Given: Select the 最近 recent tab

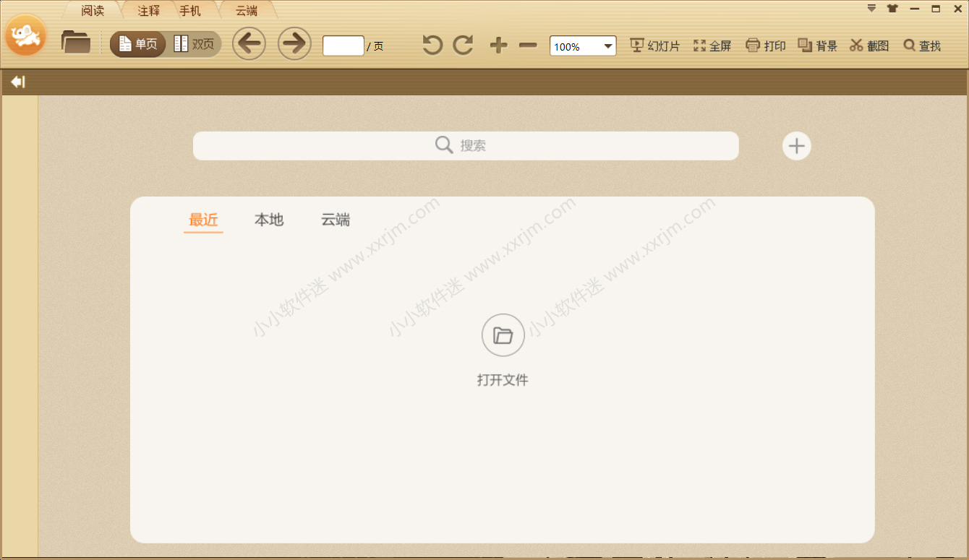Looking at the screenshot, I should point(203,220).
